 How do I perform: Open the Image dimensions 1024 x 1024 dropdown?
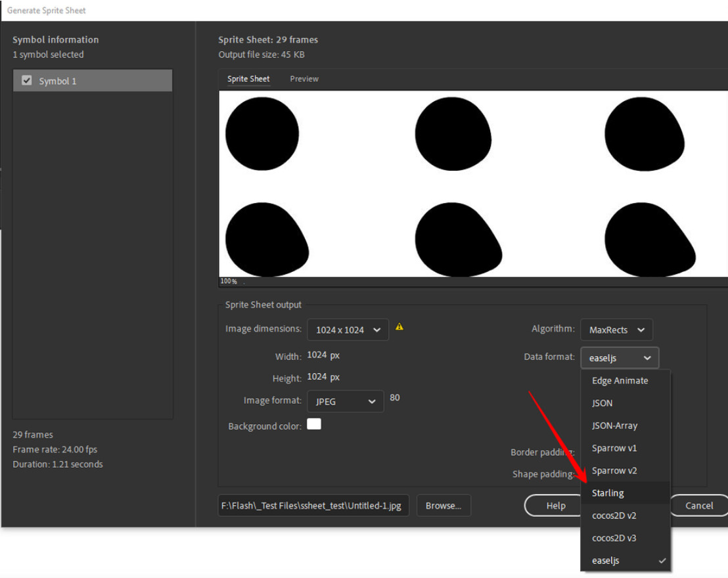click(x=348, y=330)
